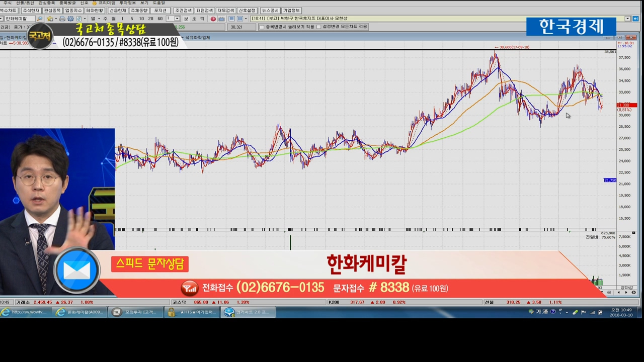Click the 선옵현재 toolbar button
Screen dimensions: 644x362
point(117,11)
